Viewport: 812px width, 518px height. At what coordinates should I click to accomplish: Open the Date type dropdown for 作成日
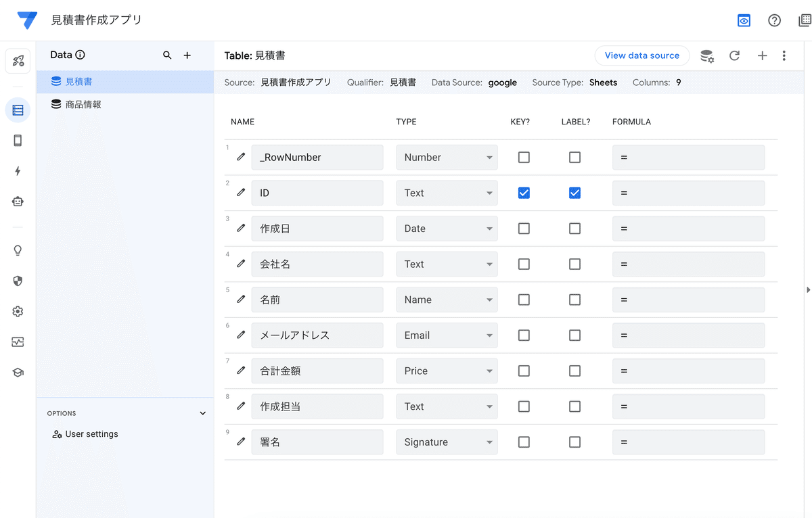[x=447, y=229]
